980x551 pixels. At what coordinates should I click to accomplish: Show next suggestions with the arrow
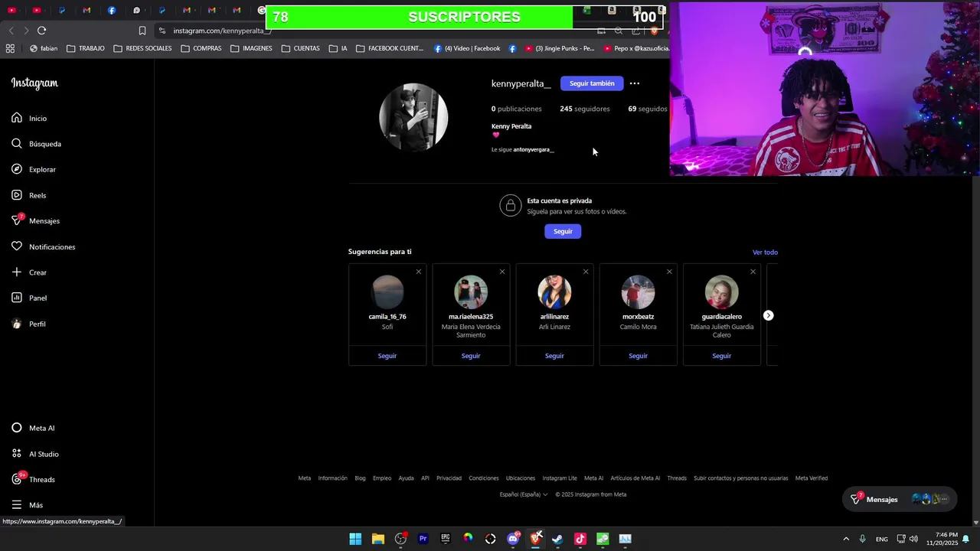click(x=768, y=315)
